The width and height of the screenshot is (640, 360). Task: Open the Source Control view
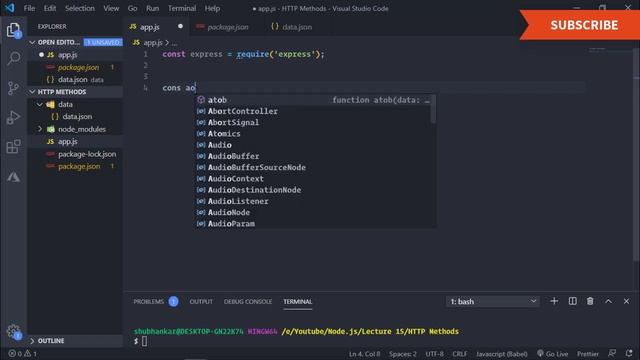[x=13, y=88]
